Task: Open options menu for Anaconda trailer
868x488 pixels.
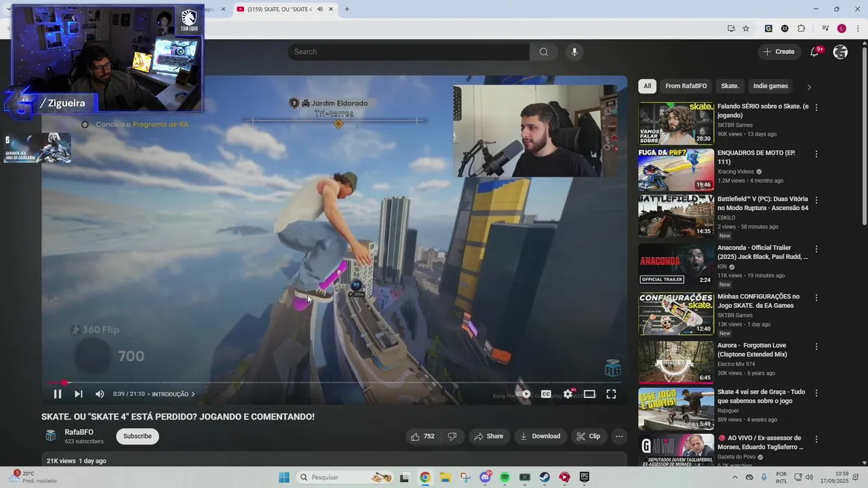Action: pos(816,249)
